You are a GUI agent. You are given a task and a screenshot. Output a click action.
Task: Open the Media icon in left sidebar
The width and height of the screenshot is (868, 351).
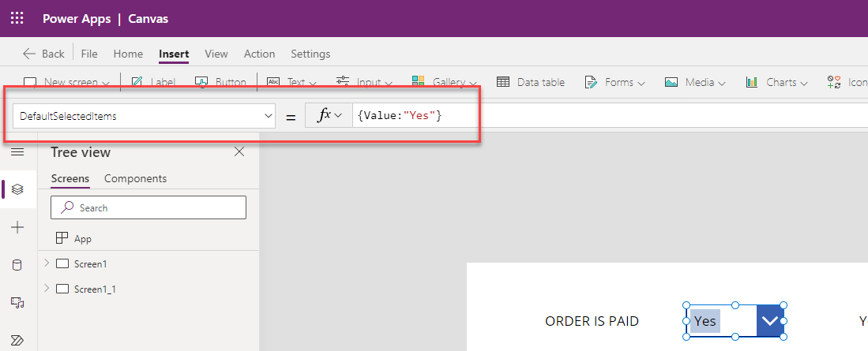tap(17, 302)
